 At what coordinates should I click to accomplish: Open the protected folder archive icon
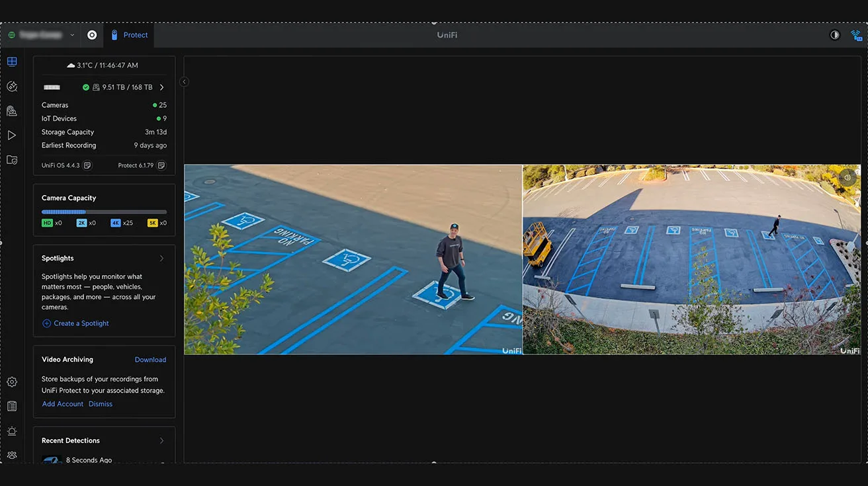[x=12, y=160]
